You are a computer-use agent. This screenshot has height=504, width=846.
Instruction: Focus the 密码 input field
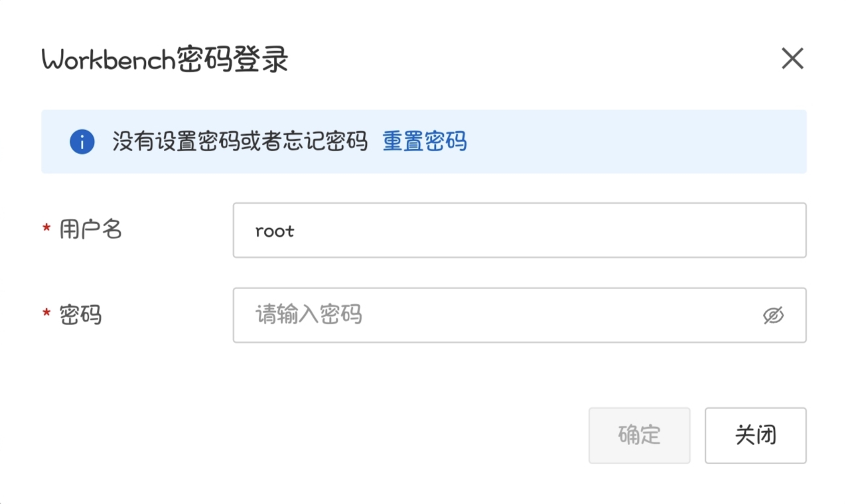pos(498,315)
